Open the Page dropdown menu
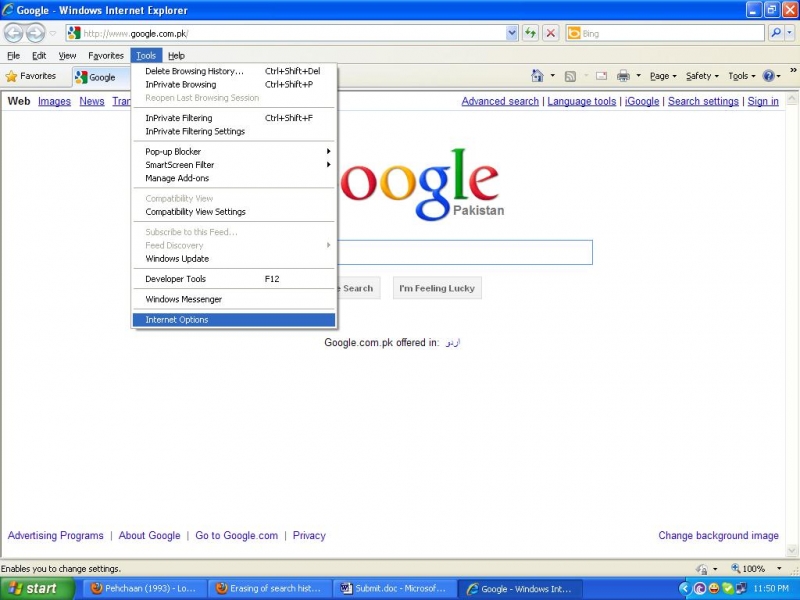The image size is (800, 600). click(661, 75)
